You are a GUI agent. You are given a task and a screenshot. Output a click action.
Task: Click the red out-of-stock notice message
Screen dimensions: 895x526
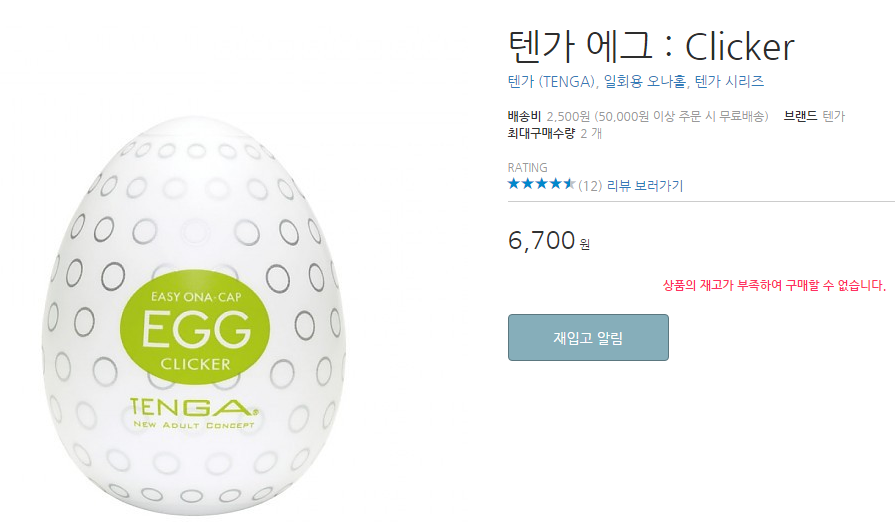point(774,285)
